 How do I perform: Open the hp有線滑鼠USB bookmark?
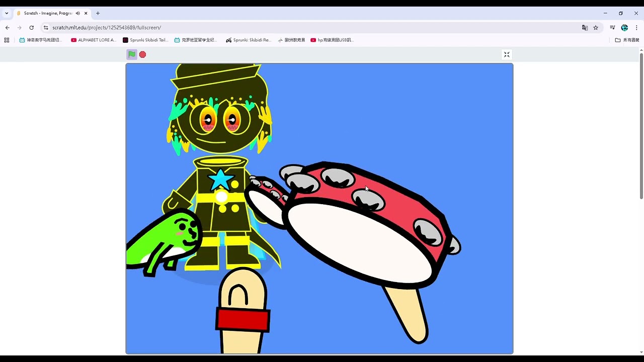[332, 40]
